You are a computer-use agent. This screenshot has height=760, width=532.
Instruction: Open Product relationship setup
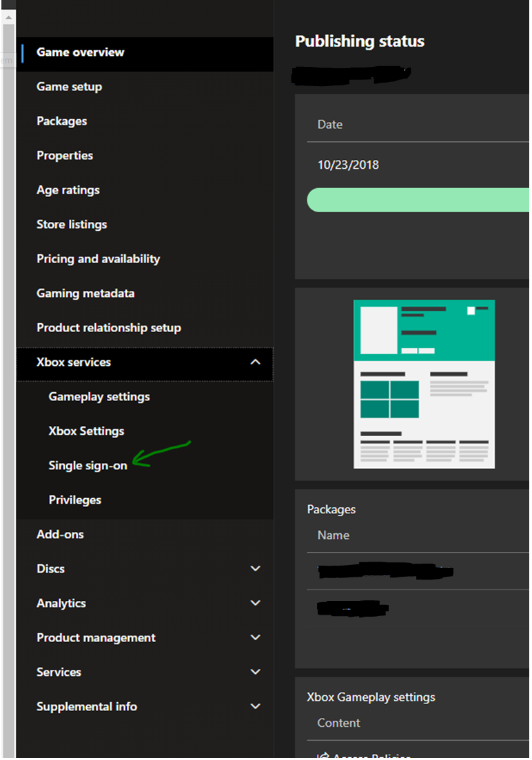(x=108, y=328)
